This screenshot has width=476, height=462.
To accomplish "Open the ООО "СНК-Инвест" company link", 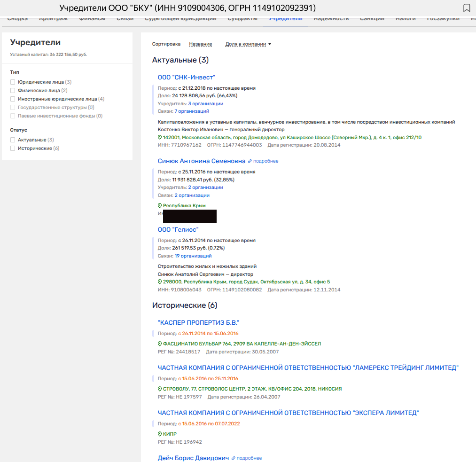I will pos(186,78).
